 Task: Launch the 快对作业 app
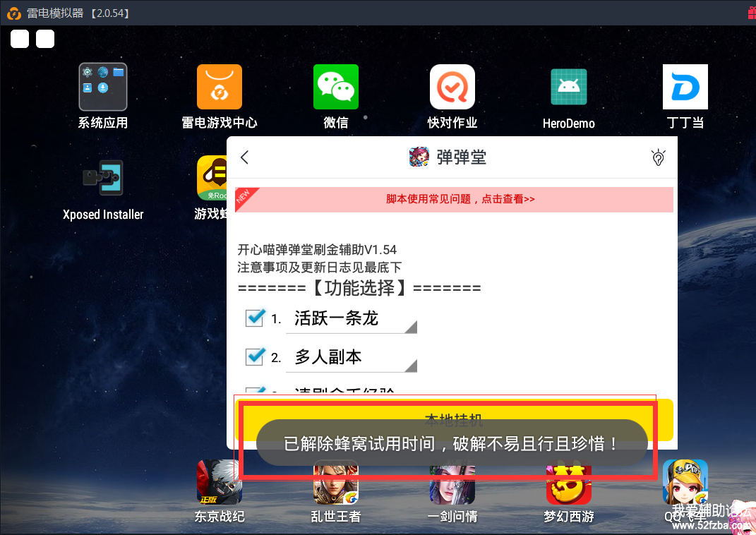(x=452, y=87)
